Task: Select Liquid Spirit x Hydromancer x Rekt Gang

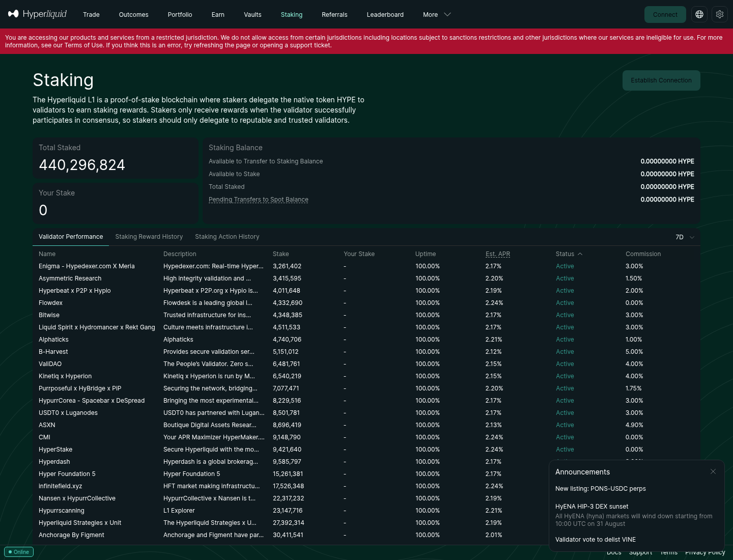Action: point(97,327)
